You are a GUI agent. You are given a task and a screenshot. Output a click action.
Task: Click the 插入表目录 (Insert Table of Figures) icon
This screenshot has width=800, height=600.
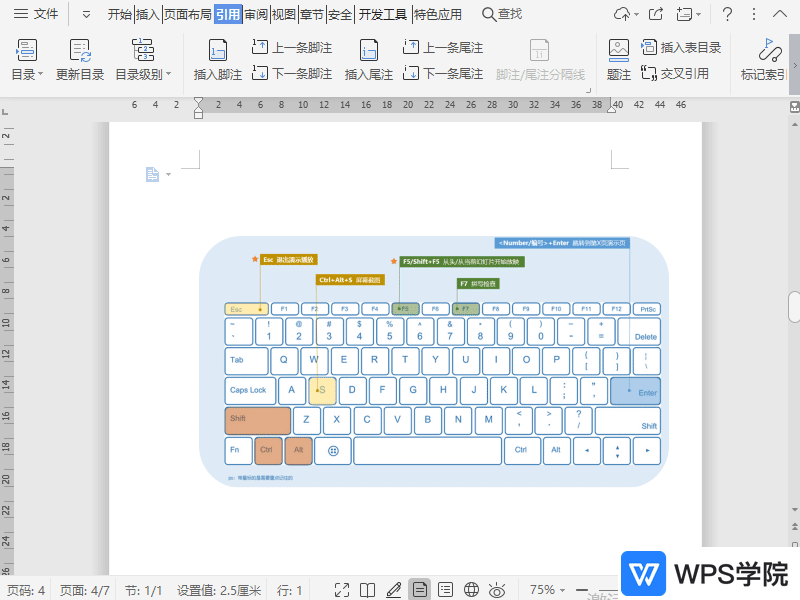coord(649,47)
